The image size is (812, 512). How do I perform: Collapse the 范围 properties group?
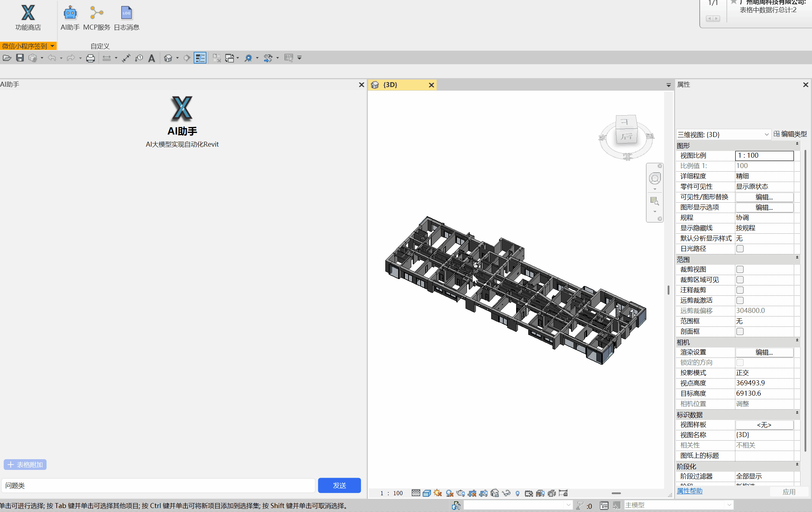[x=797, y=258]
